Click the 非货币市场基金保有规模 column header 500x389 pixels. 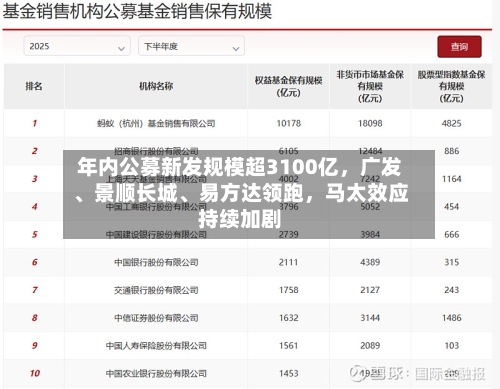pos(370,86)
